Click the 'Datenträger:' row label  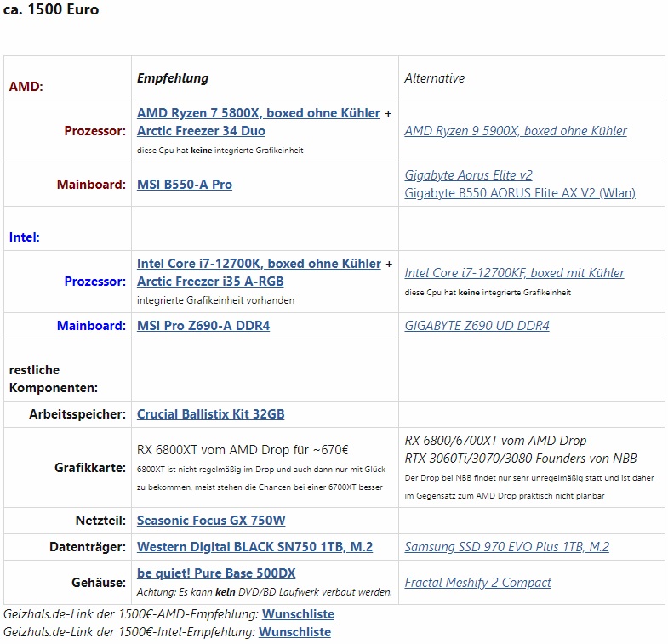tap(88, 547)
